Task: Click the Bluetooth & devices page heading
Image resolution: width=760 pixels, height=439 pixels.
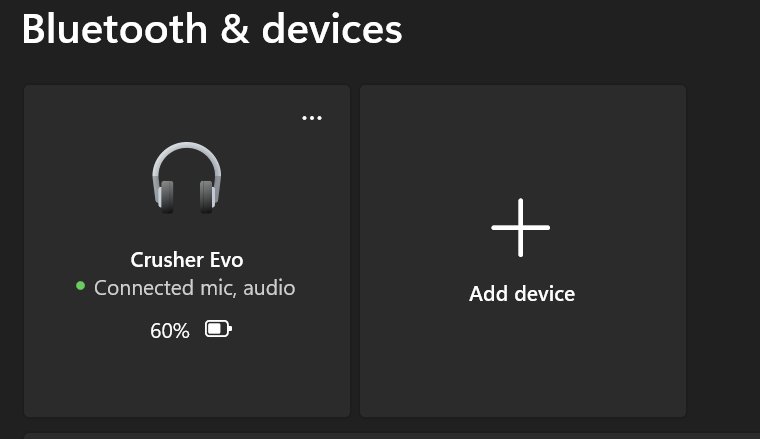Action: pos(212,29)
